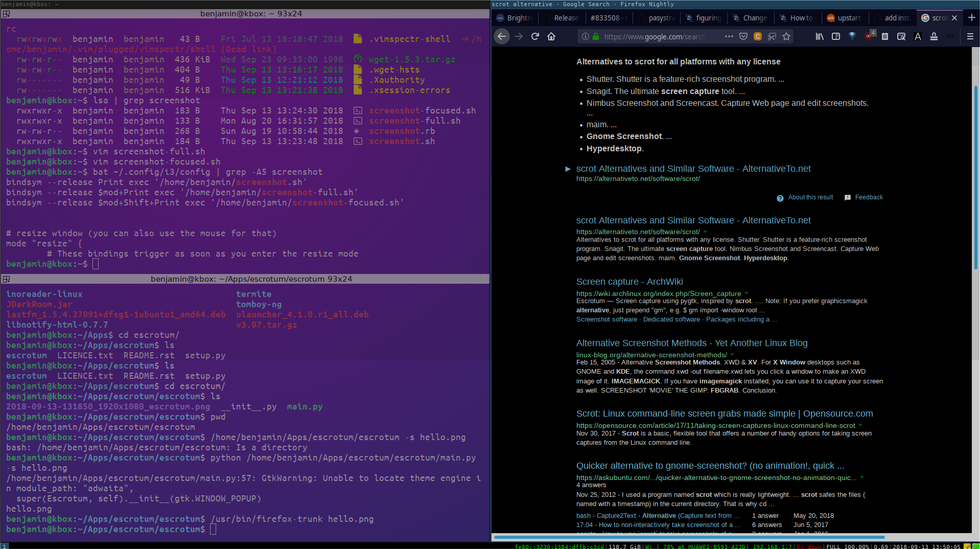Open Firefox hamburger application menu
The image size is (980, 549).
click(x=970, y=36)
